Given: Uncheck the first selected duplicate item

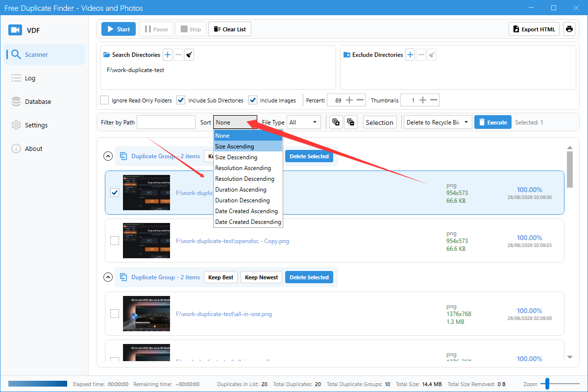Looking at the screenshot, I should (115, 193).
